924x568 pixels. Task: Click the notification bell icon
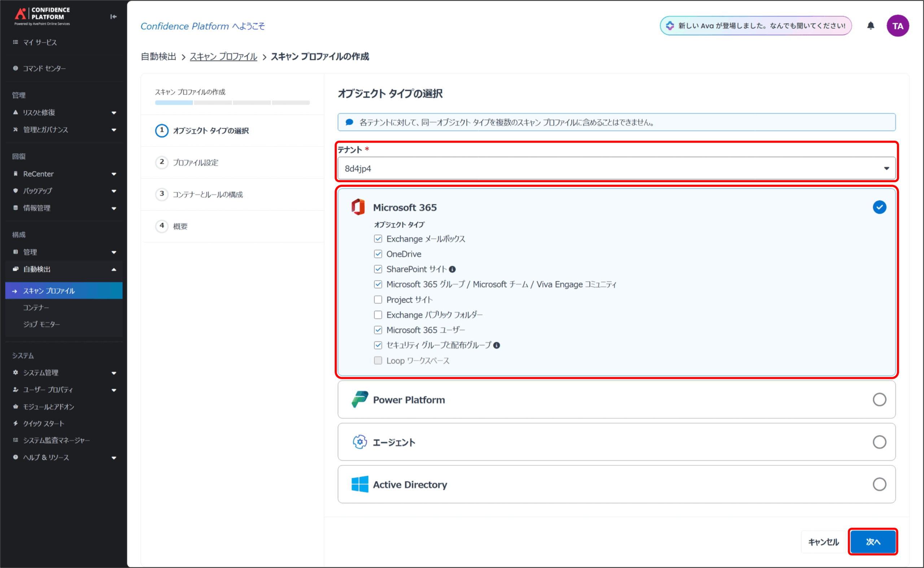pyautogui.click(x=870, y=26)
